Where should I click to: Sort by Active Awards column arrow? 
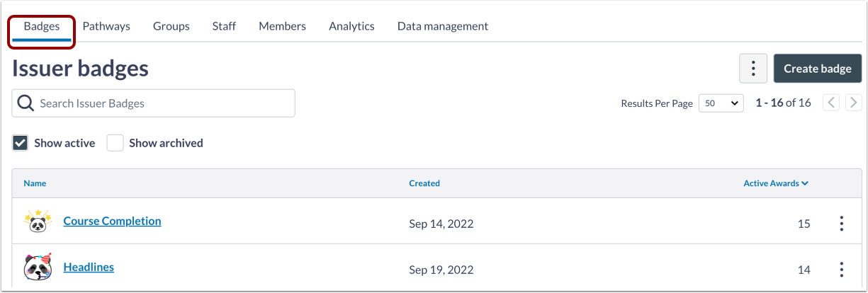point(805,183)
